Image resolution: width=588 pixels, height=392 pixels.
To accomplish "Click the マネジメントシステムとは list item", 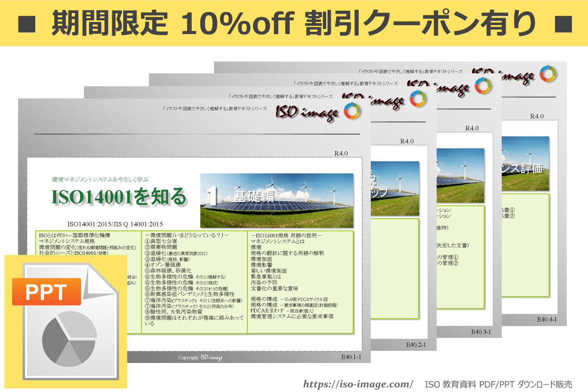I will pyautogui.click(x=278, y=241).
